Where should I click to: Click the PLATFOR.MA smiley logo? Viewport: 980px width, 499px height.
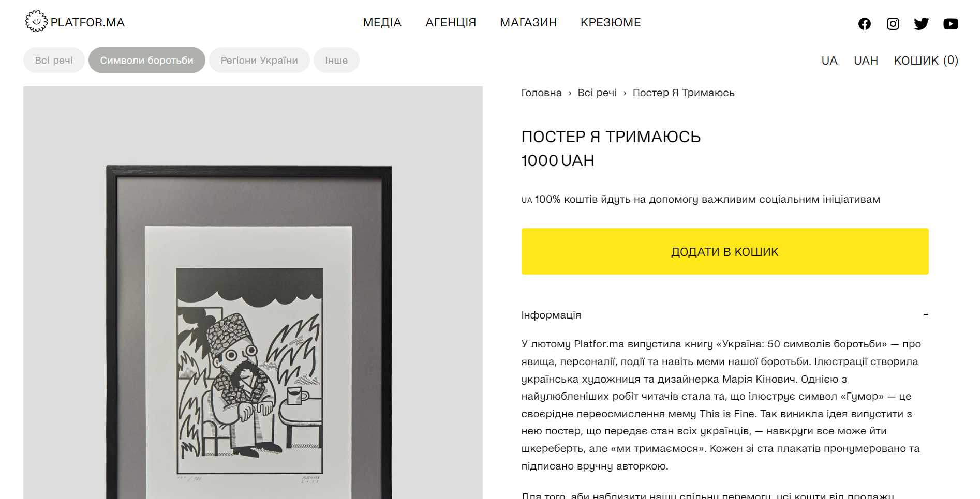pos(36,22)
